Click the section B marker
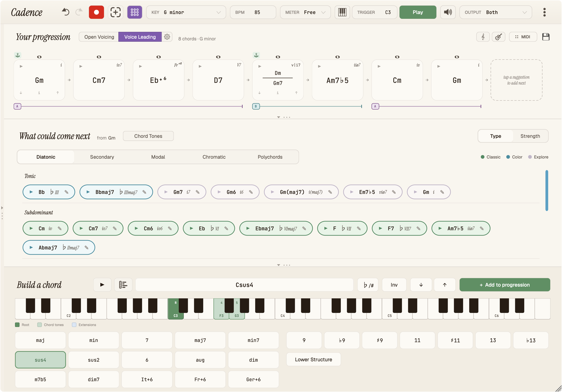Viewport: 562px width, 392px height. 256,106
